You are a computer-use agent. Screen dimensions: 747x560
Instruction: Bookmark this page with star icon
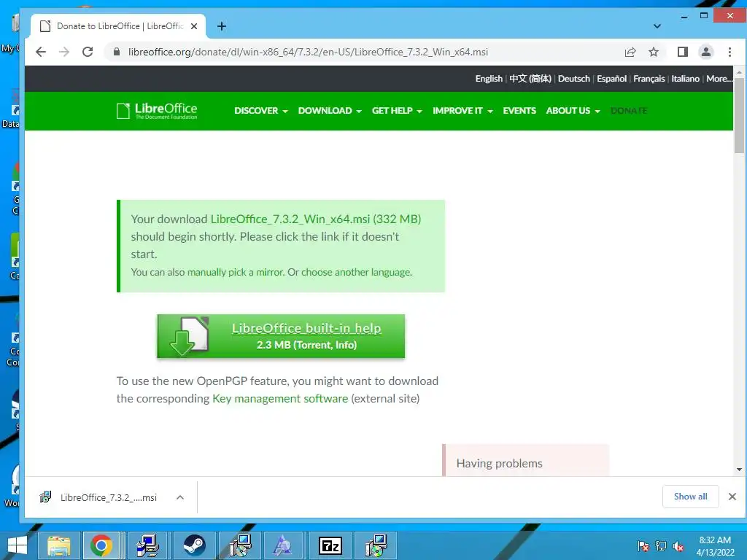[654, 52]
